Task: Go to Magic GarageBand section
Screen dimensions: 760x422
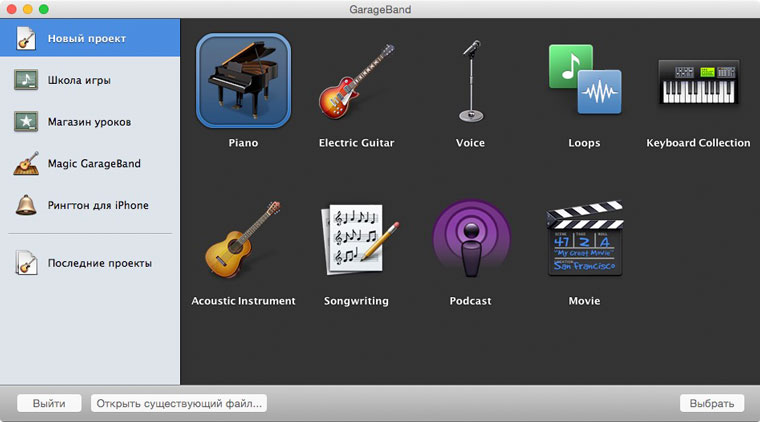Action: (90, 163)
